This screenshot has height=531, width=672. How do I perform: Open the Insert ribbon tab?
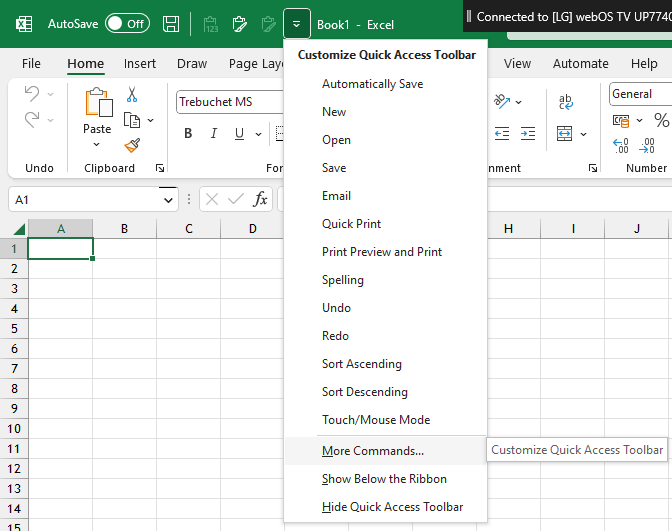140,63
